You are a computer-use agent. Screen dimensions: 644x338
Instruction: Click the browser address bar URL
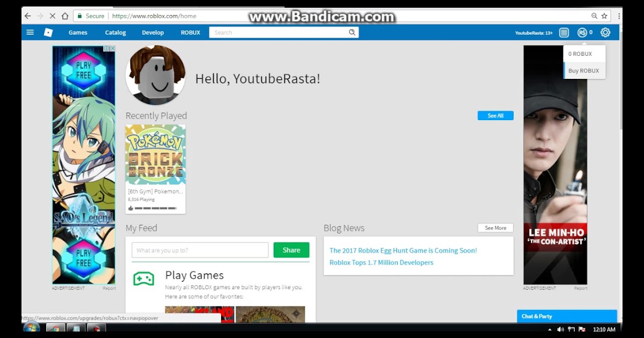[154, 16]
